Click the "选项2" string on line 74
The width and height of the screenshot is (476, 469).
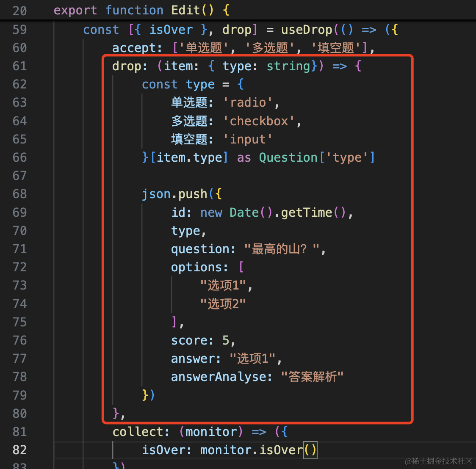(223, 303)
